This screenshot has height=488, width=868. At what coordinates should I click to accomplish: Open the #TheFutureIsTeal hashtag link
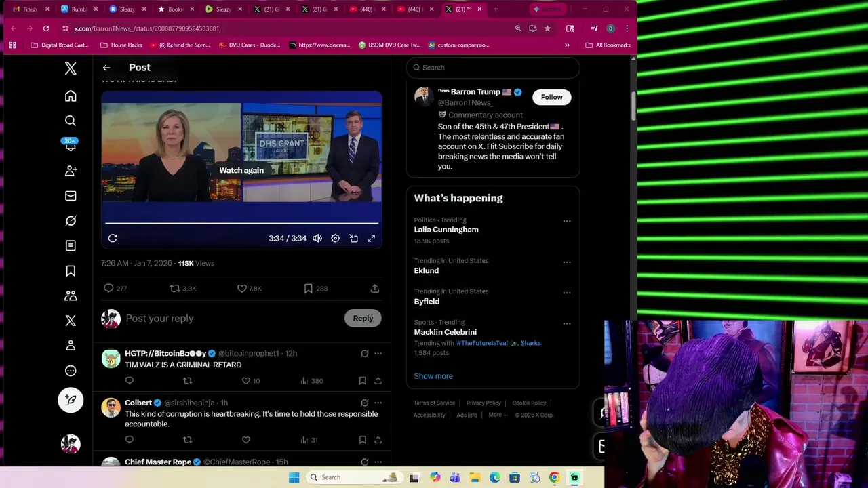coord(481,343)
